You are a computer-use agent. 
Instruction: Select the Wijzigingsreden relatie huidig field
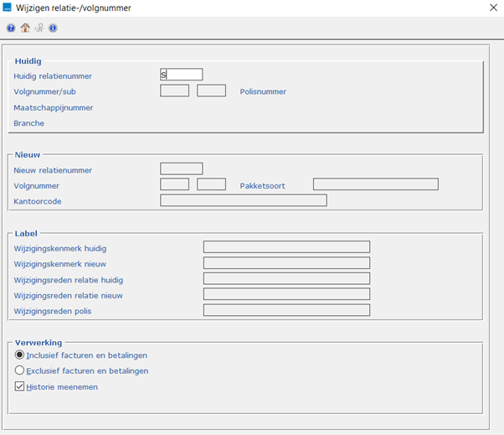(x=286, y=278)
